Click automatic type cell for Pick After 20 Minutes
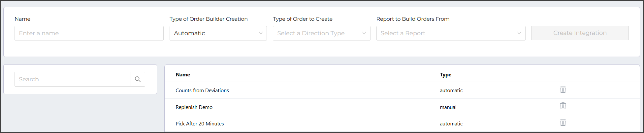The width and height of the screenshot is (644, 133). coord(451,124)
